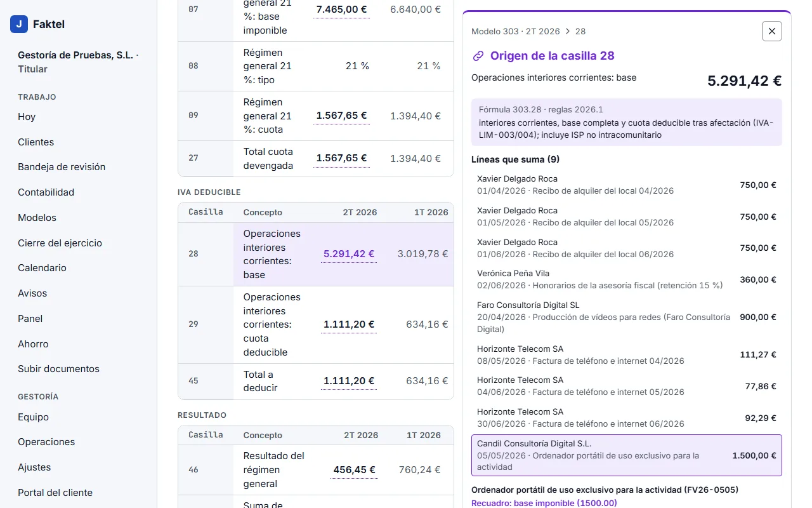Open Ahorro in the sidebar
Screen dimensions: 812x508
[33, 344]
